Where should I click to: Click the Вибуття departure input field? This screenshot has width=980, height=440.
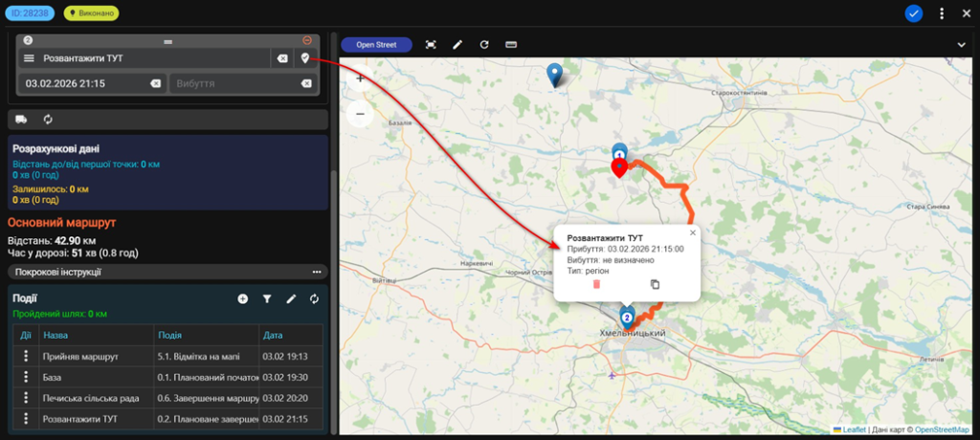tap(242, 84)
